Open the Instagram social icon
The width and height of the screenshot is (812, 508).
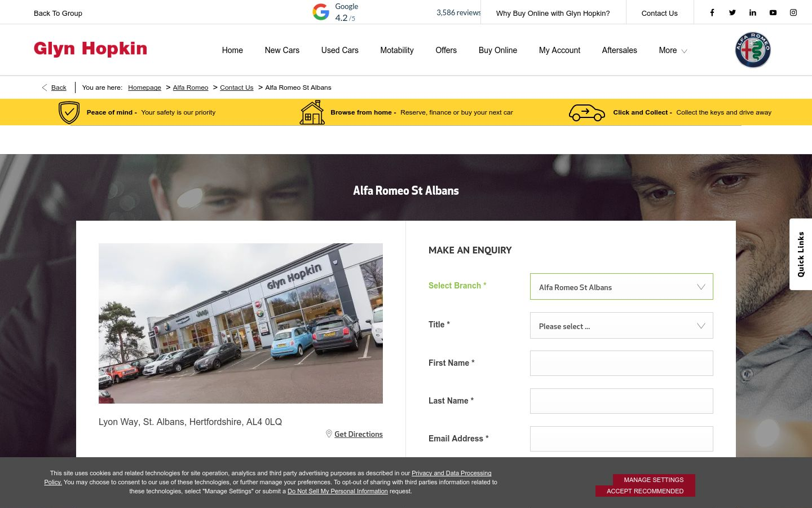[x=793, y=12]
